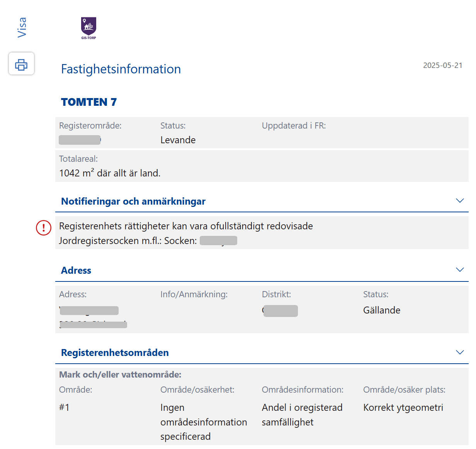Click the Adress section heading

pos(76,271)
